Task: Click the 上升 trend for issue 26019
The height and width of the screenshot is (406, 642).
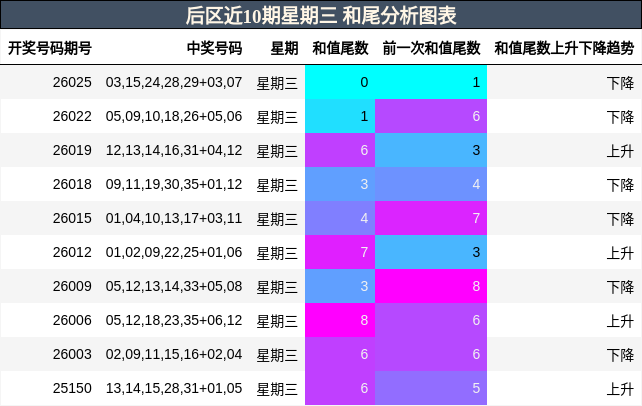Action: 620,151
